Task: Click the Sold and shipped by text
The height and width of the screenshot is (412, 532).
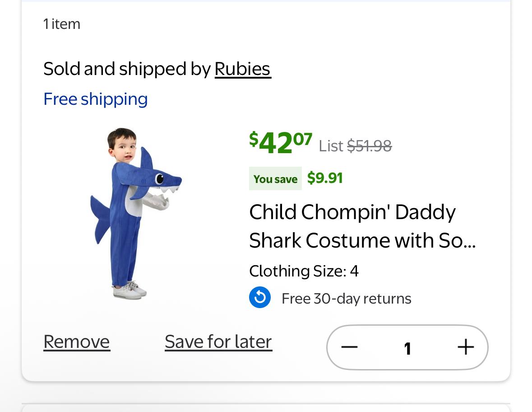Action: click(x=127, y=69)
